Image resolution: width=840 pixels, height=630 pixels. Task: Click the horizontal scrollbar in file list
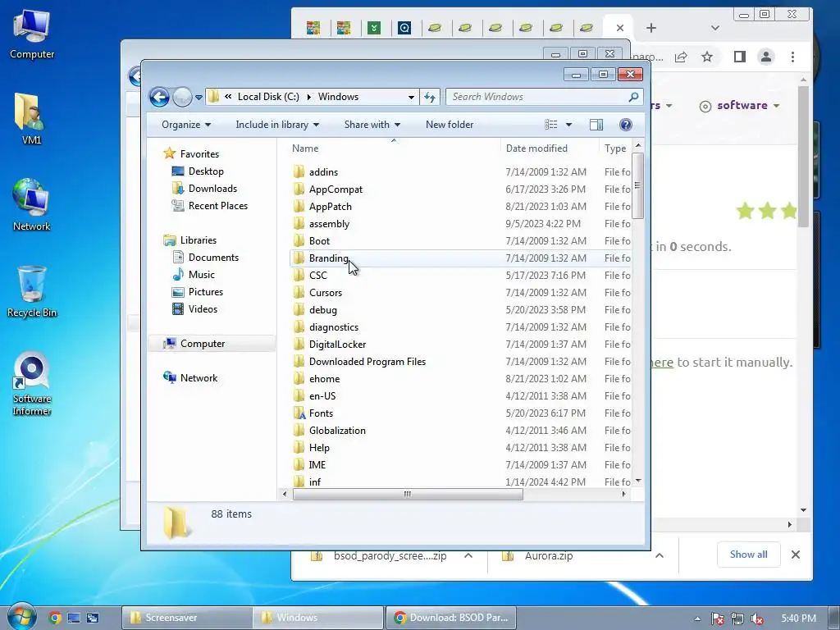click(x=408, y=494)
